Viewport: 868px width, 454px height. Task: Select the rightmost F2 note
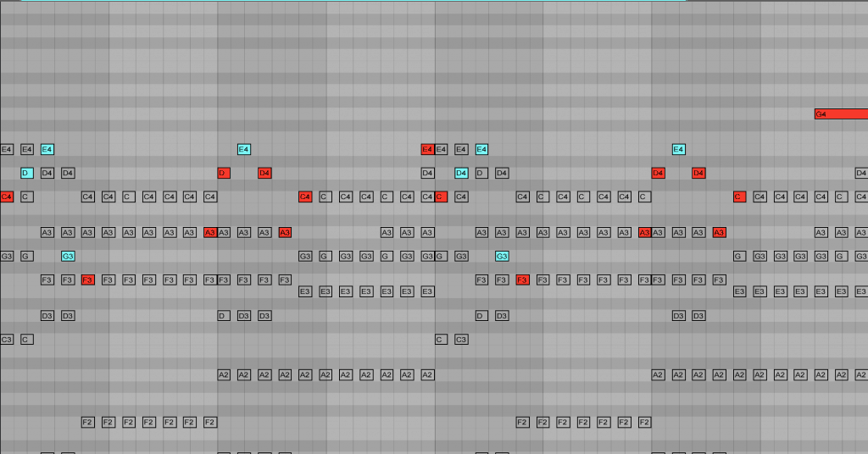644,422
